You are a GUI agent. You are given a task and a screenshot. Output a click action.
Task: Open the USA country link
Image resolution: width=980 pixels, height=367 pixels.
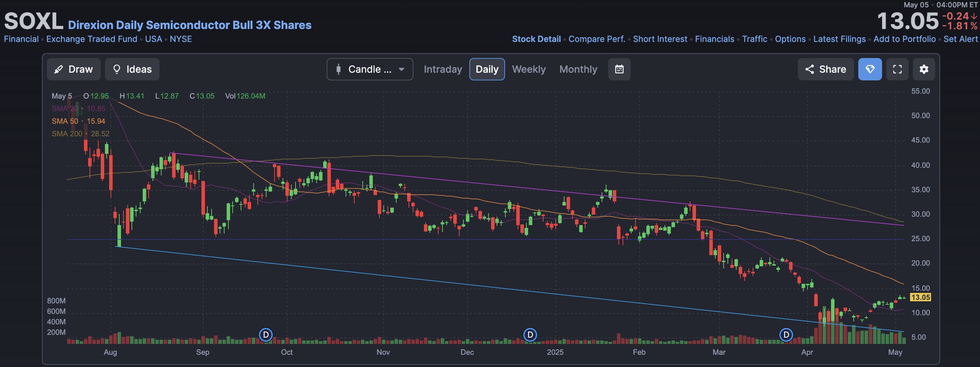coord(153,39)
